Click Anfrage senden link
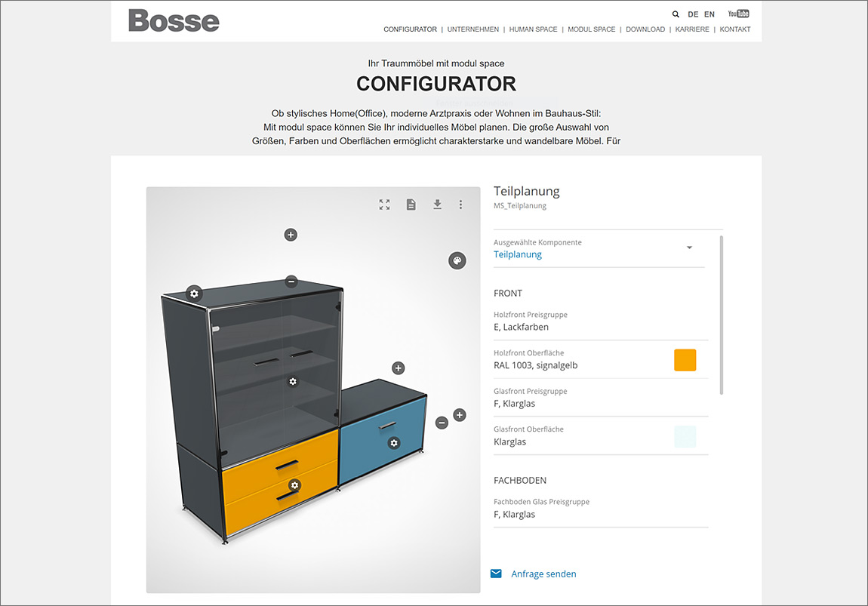The width and height of the screenshot is (868, 606). [x=543, y=574]
